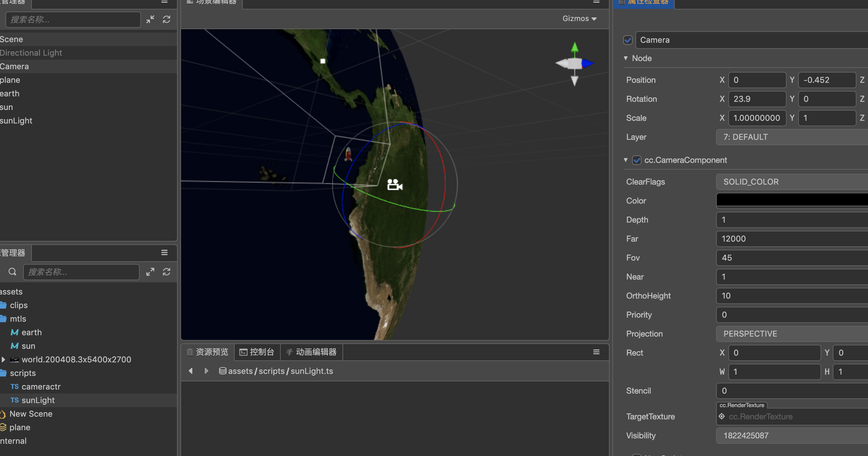Viewport: 868px width, 456px height.
Task: Select world.200408 texture asset
Action: (x=76, y=359)
